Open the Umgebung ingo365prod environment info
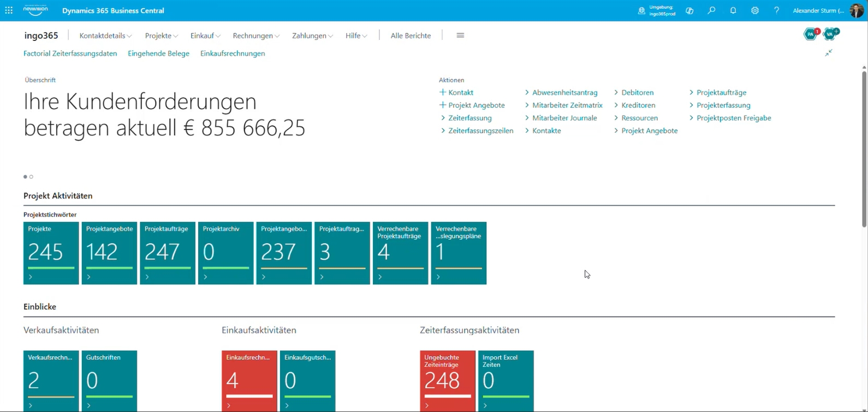This screenshot has width=868, height=412. tap(657, 10)
